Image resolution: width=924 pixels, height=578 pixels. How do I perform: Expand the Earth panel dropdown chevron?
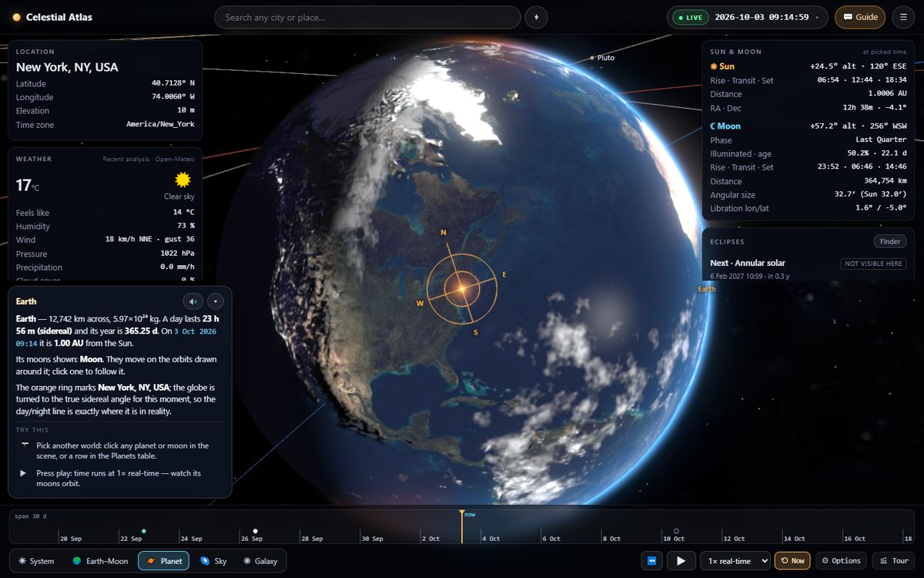216,301
